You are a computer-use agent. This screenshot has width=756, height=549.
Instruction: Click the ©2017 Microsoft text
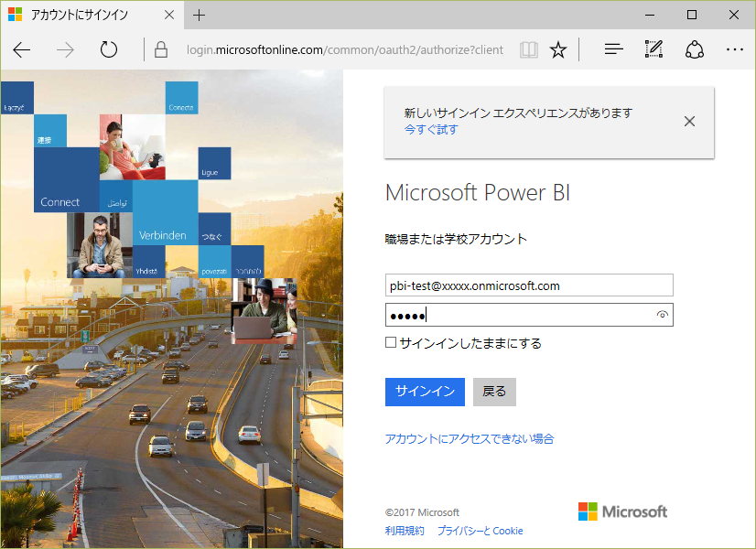(422, 512)
